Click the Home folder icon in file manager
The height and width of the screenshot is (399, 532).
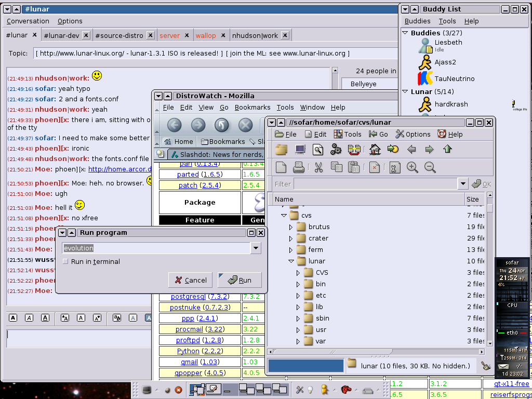pyautogui.click(x=375, y=150)
